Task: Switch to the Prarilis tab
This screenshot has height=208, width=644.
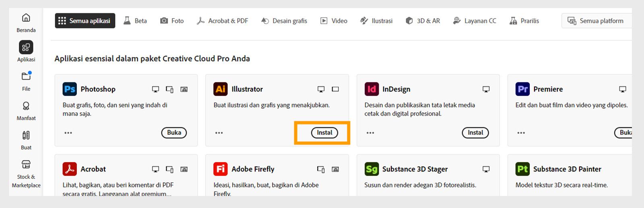Action: [524, 20]
